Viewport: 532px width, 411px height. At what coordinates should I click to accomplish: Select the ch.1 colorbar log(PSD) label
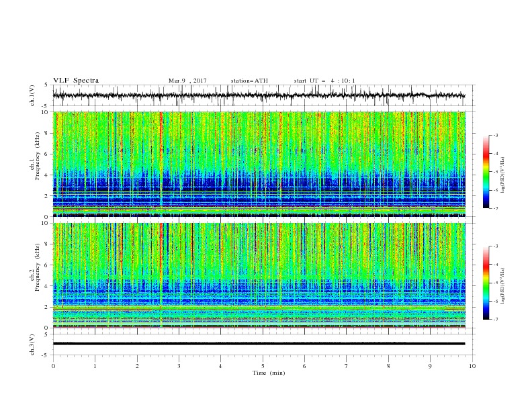coord(502,175)
